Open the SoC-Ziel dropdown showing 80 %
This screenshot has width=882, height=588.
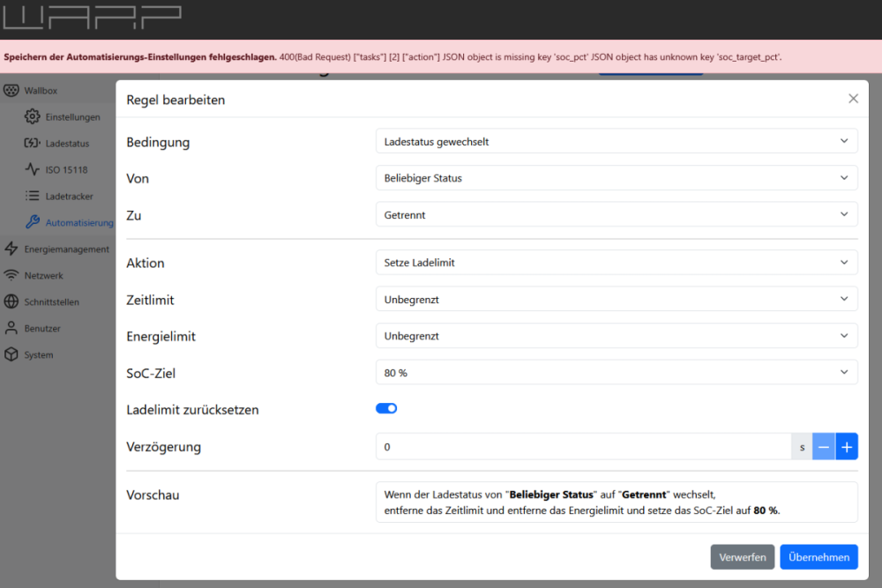click(617, 372)
